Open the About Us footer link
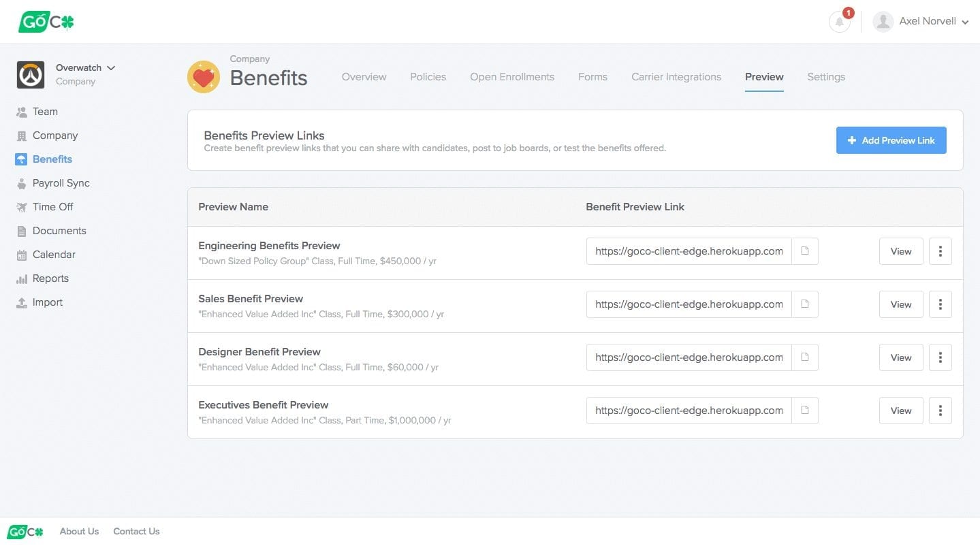 [78, 531]
